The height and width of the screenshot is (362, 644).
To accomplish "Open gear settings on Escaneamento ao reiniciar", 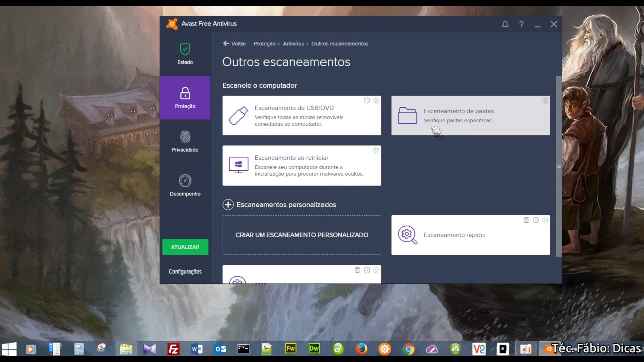I will pyautogui.click(x=376, y=150).
